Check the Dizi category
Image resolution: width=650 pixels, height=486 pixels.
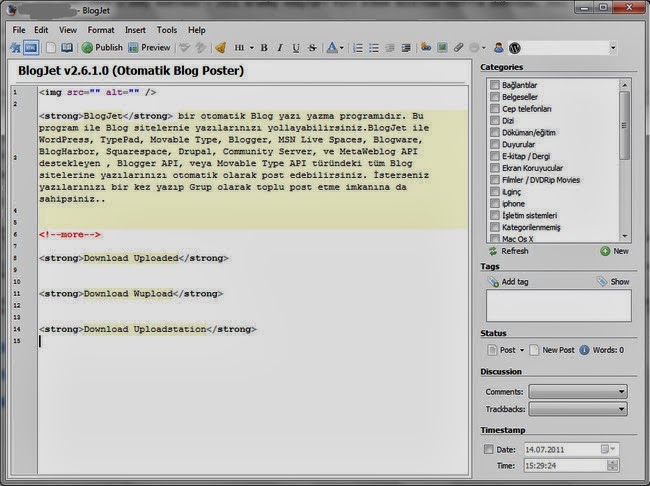coord(495,121)
